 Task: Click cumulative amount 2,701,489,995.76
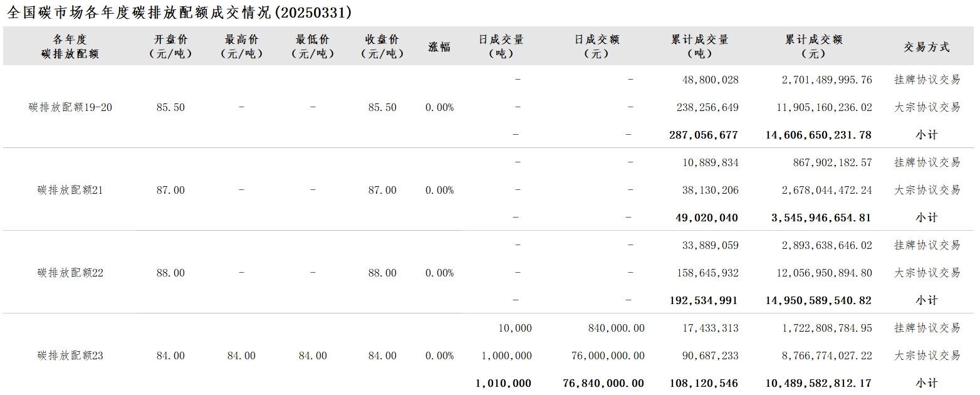click(827, 80)
